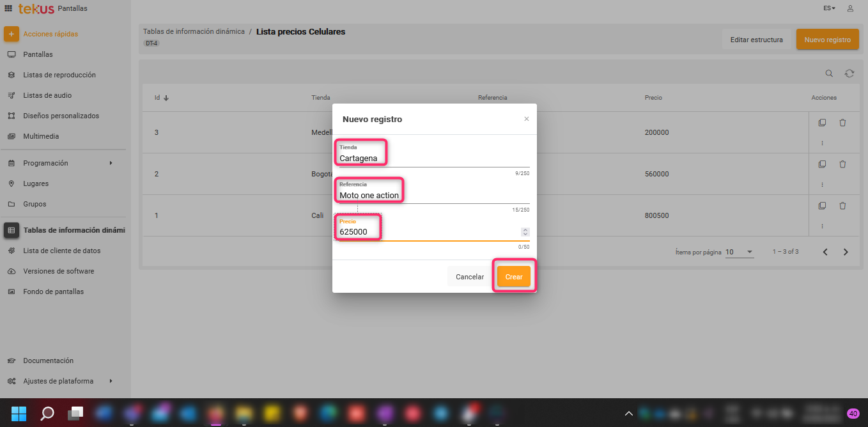Click the refresh icon above the table
Viewport: 868px width, 427px height.
(x=849, y=74)
